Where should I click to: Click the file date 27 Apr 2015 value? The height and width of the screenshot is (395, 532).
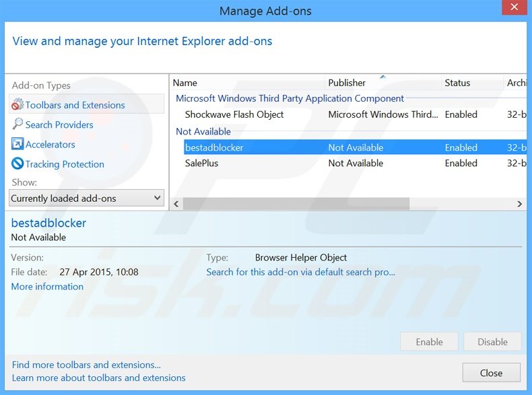99,272
